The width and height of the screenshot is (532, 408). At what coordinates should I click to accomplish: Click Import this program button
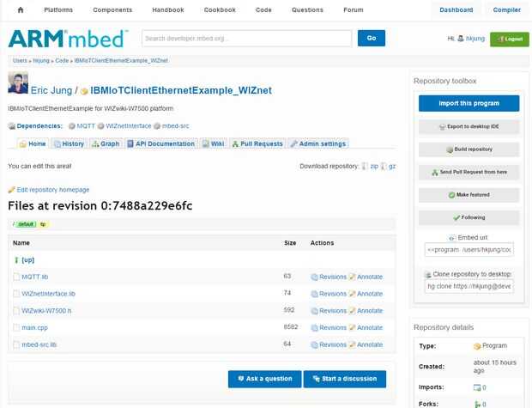pyautogui.click(x=469, y=103)
